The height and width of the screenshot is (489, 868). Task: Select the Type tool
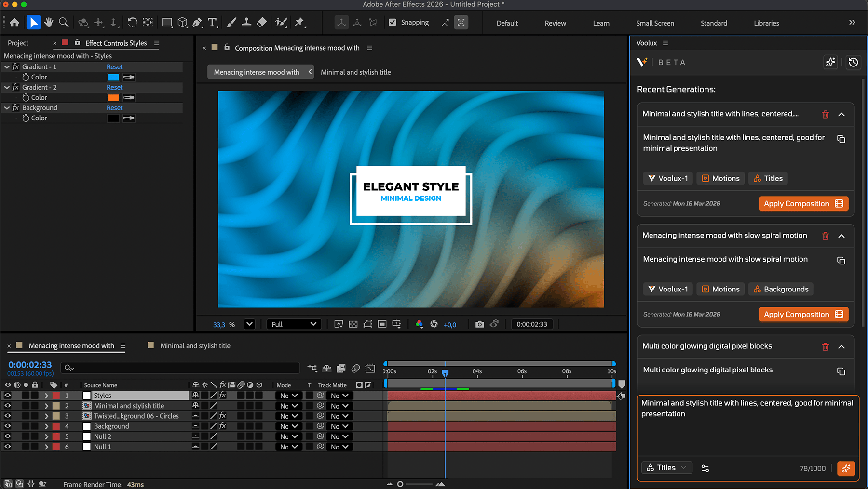point(212,23)
